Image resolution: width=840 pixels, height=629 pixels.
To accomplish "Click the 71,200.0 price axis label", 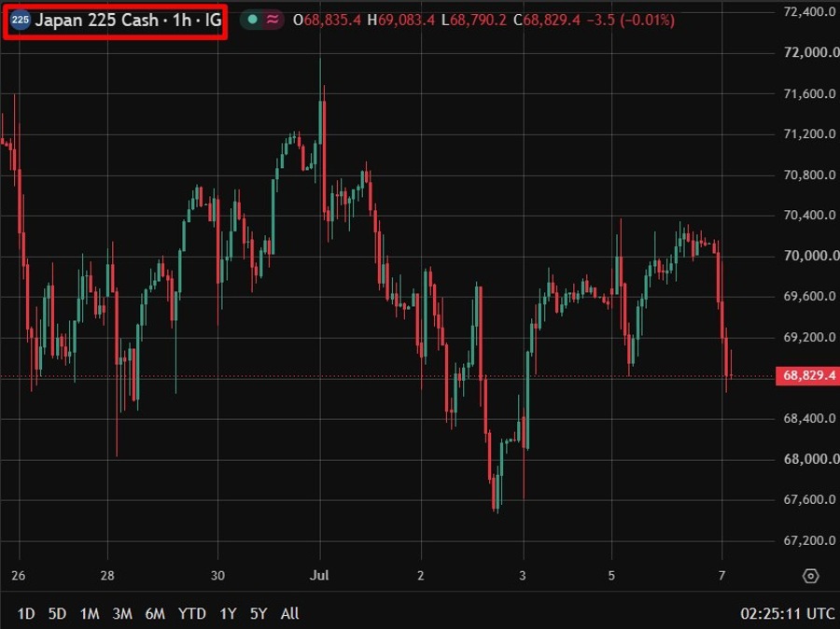I will 810,134.
